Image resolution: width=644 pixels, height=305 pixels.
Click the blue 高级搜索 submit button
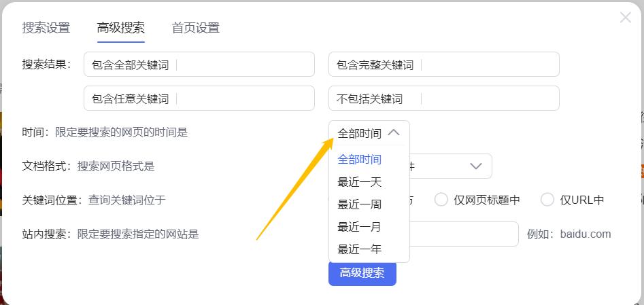(x=362, y=273)
